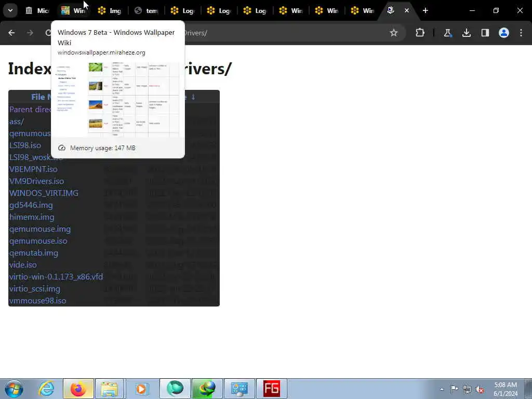Open Internet Download Manager taskbar icon
Image resolution: width=532 pixels, height=399 pixels.
point(207,389)
